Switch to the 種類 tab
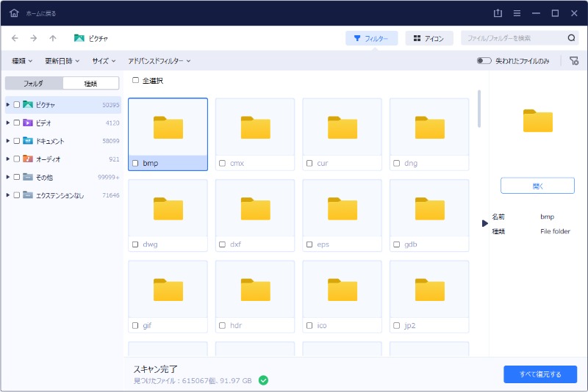Screen dimensions: 588x392 pos(90,84)
